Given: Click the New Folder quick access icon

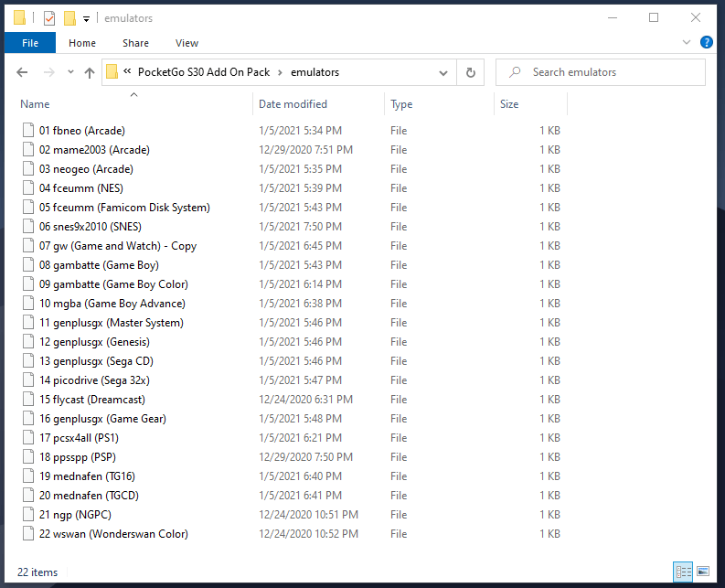Looking at the screenshot, I should [69, 17].
